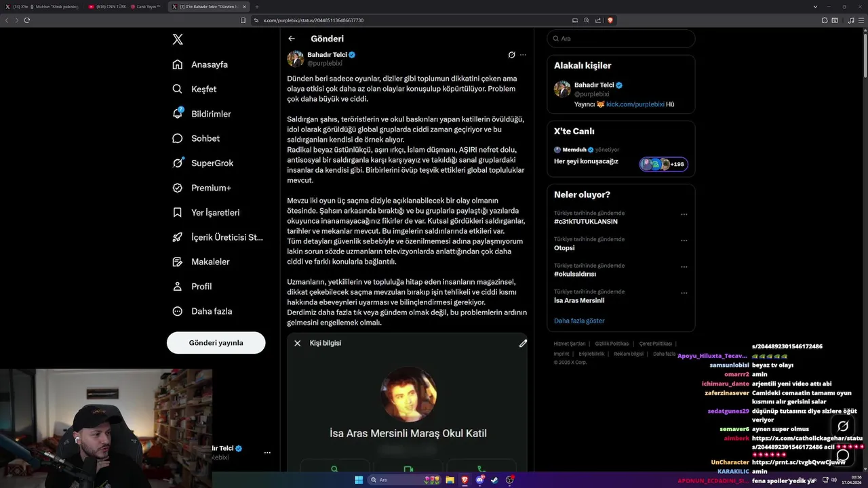
Task: Open contact profile photo in image
Action: pos(408,394)
